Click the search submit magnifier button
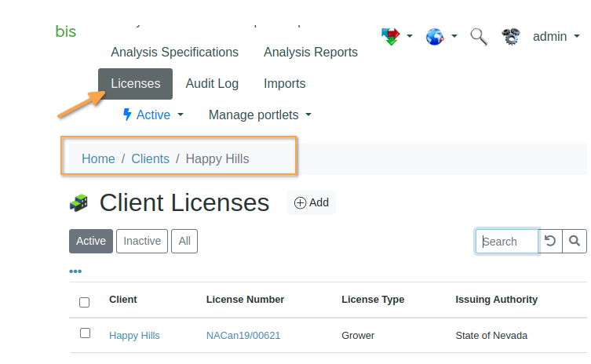 [x=575, y=241]
